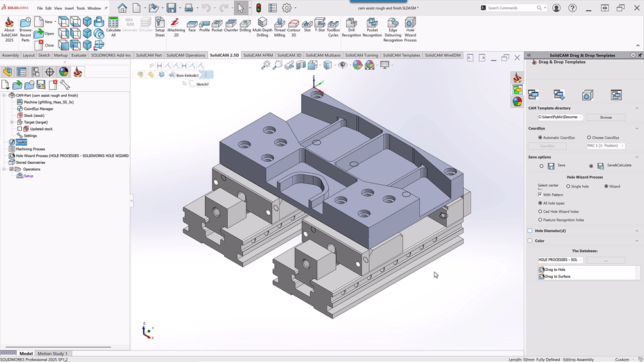This screenshot has height=362, width=644.
Task: Select the Save&Calculate radio option
Action: pyautogui.click(x=591, y=166)
